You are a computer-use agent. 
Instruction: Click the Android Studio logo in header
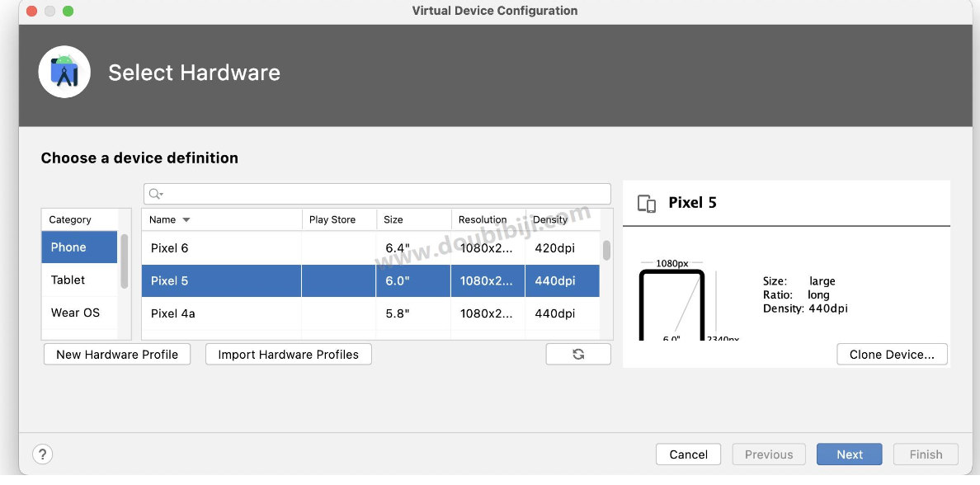tap(64, 72)
